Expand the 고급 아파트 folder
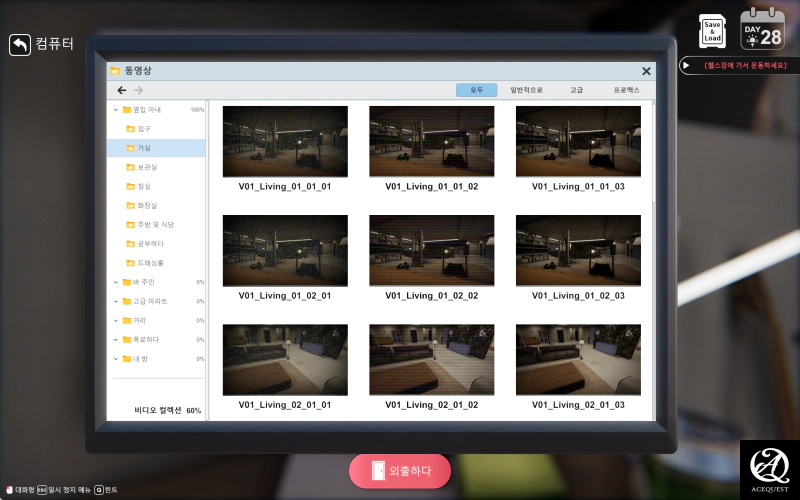The height and width of the screenshot is (500, 800). [115, 301]
